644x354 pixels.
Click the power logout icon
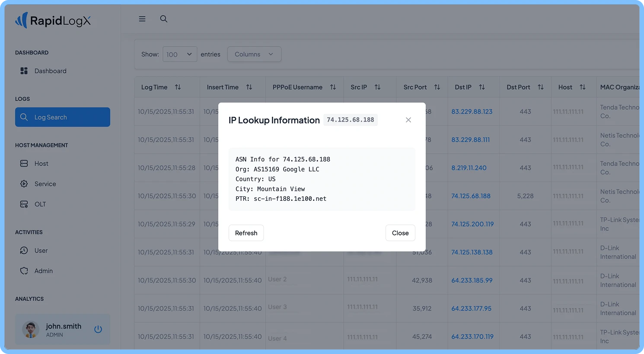coord(98,329)
